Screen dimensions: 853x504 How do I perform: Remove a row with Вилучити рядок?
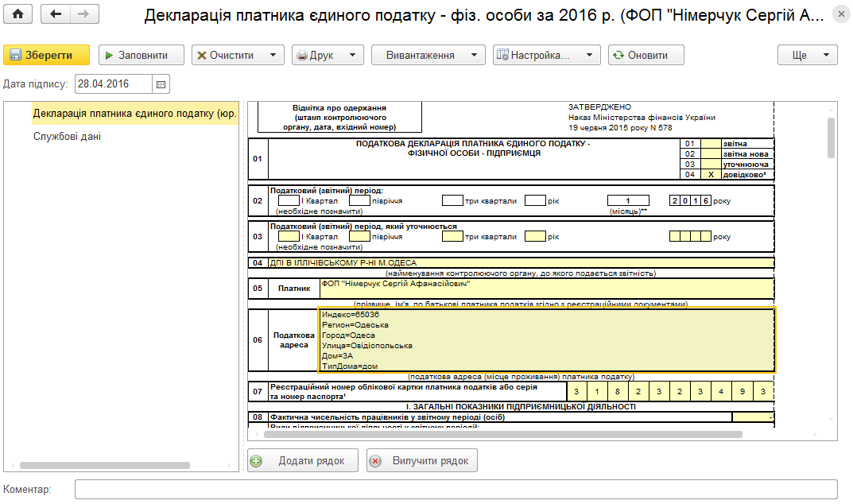point(421,460)
